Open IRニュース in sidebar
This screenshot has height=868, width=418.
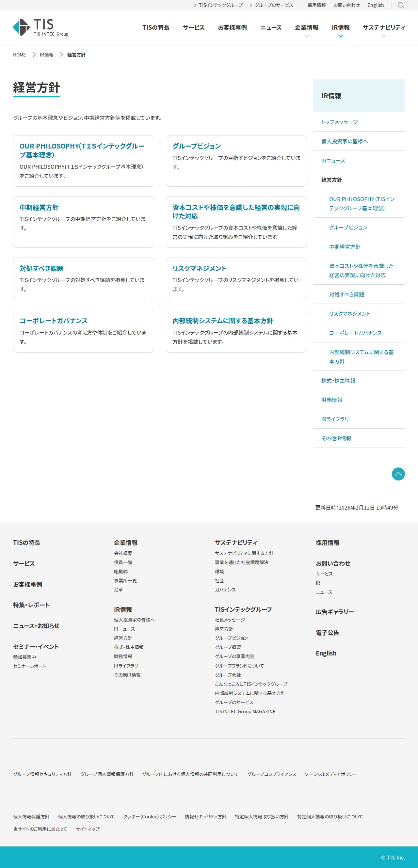(x=359, y=160)
